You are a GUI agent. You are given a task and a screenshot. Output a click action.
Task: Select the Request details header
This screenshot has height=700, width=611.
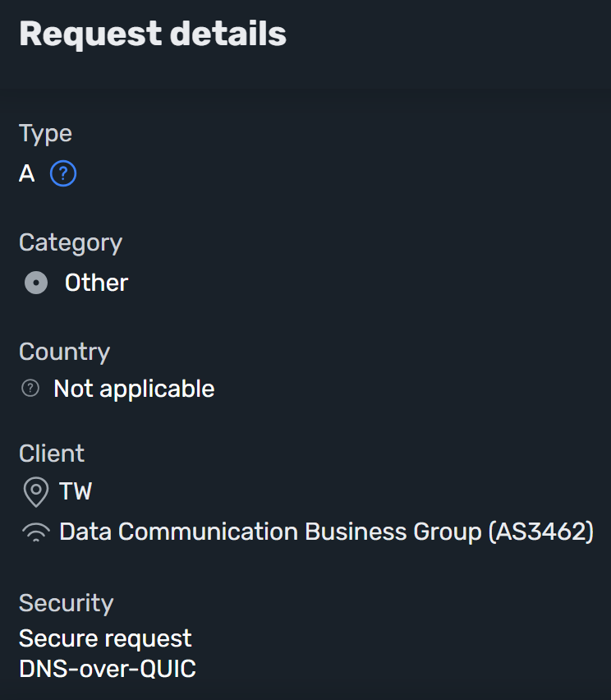click(153, 33)
